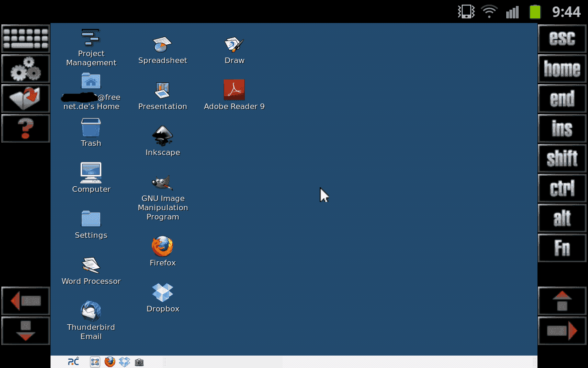588x368 pixels.
Task: Open the Word Processor icon
Action: [x=91, y=265]
